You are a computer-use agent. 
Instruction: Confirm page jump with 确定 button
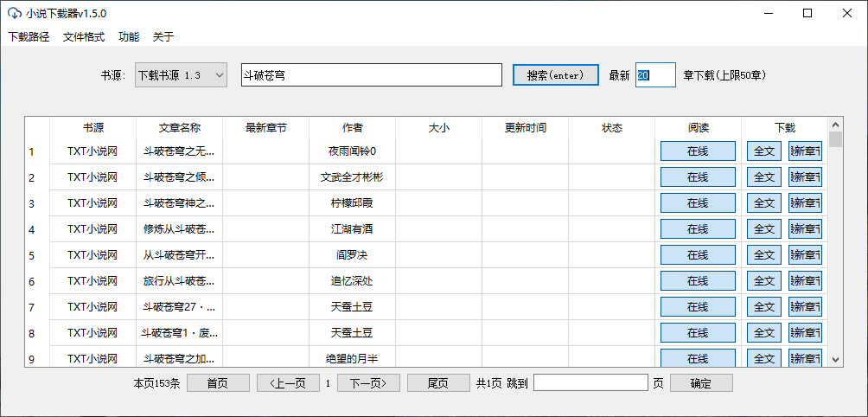click(701, 383)
